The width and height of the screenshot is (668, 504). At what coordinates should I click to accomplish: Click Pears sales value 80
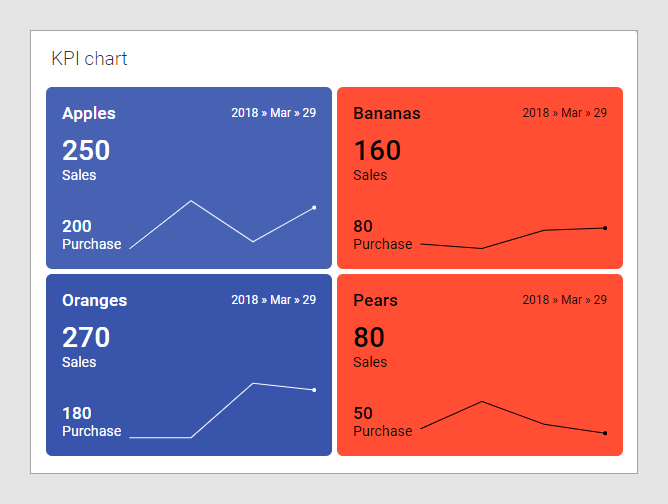pyautogui.click(x=369, y=338)
